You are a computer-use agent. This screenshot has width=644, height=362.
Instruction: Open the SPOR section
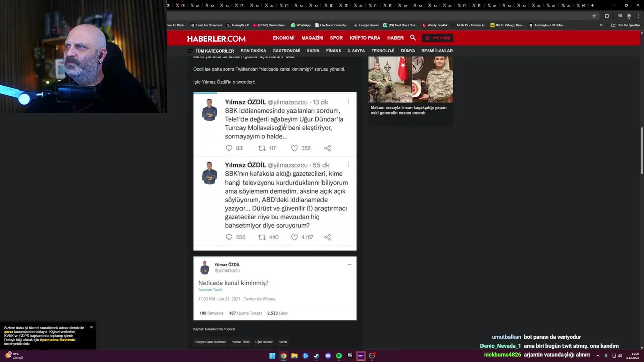tap(336, 38)
